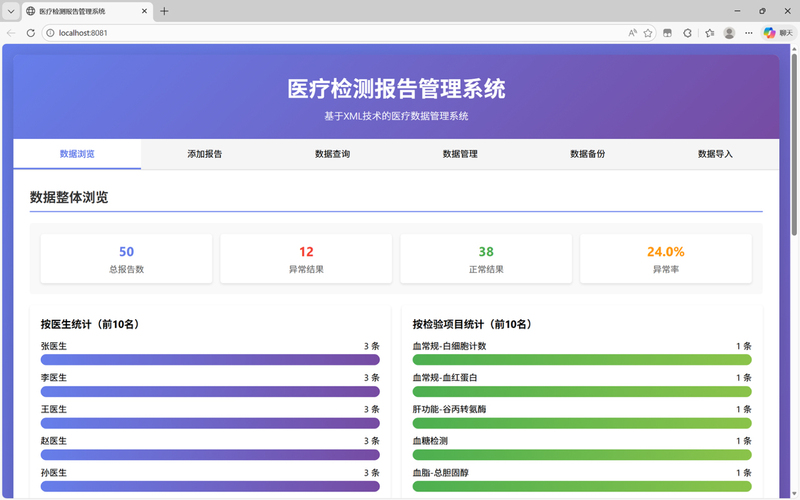Open the favorites list icon
Viewport: 800px width, 500px height.
[709, 33]
